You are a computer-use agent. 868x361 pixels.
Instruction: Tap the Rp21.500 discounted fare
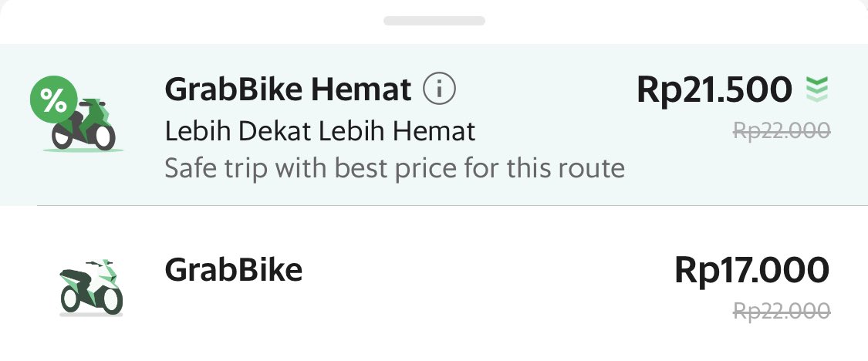point(714,89)
